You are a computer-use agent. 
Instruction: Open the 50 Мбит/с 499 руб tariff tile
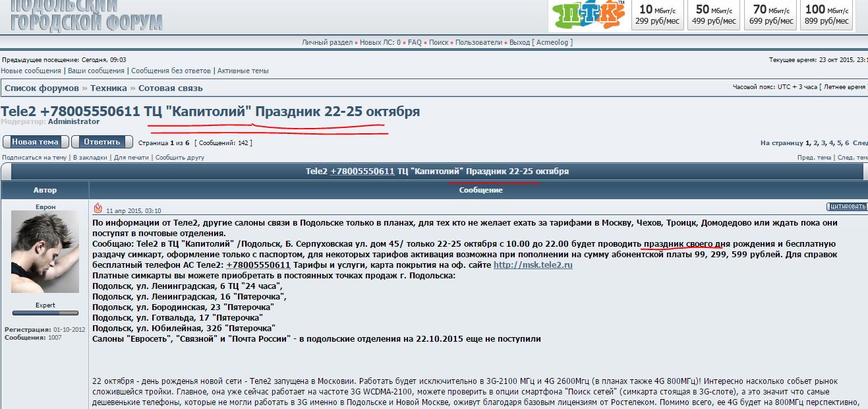pyautogui.click(x=713, y=15)
